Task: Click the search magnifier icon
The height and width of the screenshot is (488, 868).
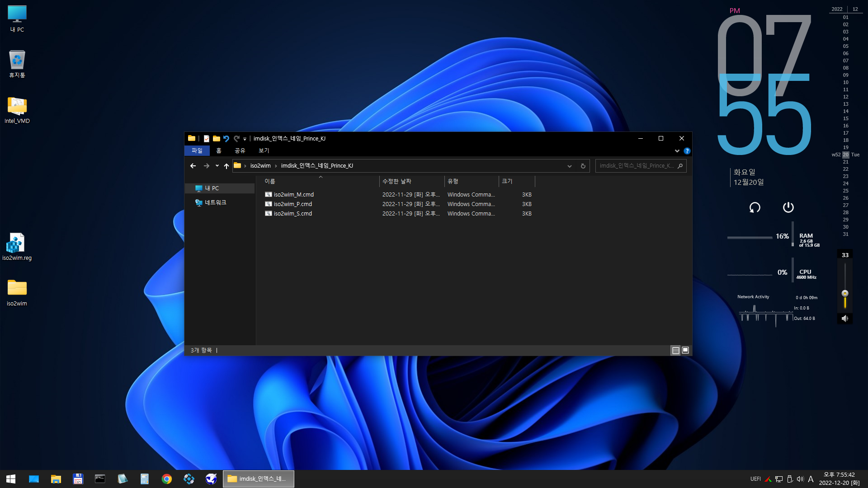Action: [x=680, y=166]
